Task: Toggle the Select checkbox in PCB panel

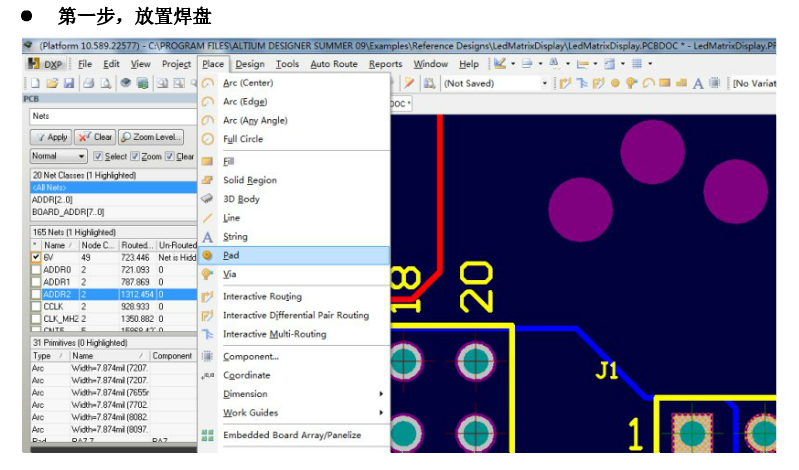Action: tap(98, 157)
